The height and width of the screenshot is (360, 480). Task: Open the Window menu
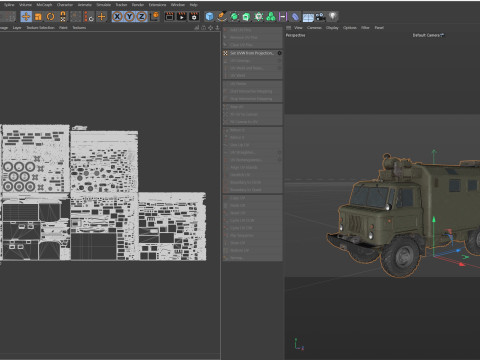click(x=178, y=5)
